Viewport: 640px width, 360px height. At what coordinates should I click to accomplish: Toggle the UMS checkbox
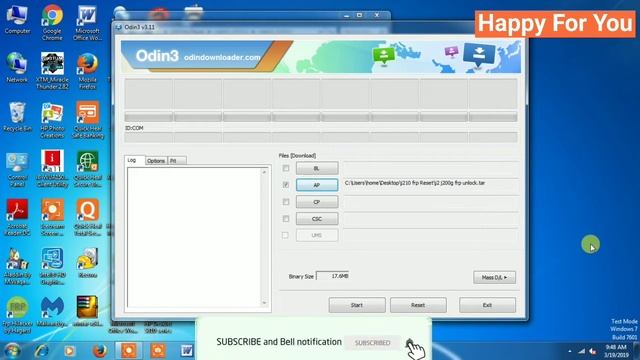coord(285,236)
